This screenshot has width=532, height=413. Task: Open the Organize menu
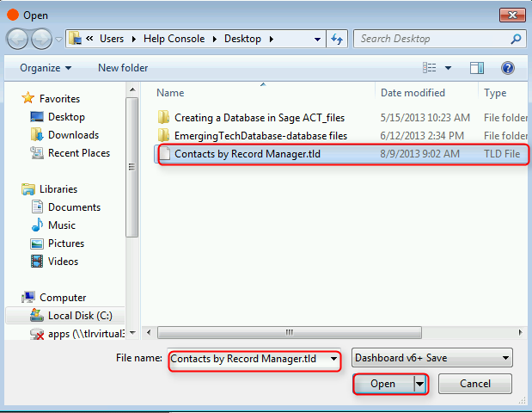[x=46, y=68]
